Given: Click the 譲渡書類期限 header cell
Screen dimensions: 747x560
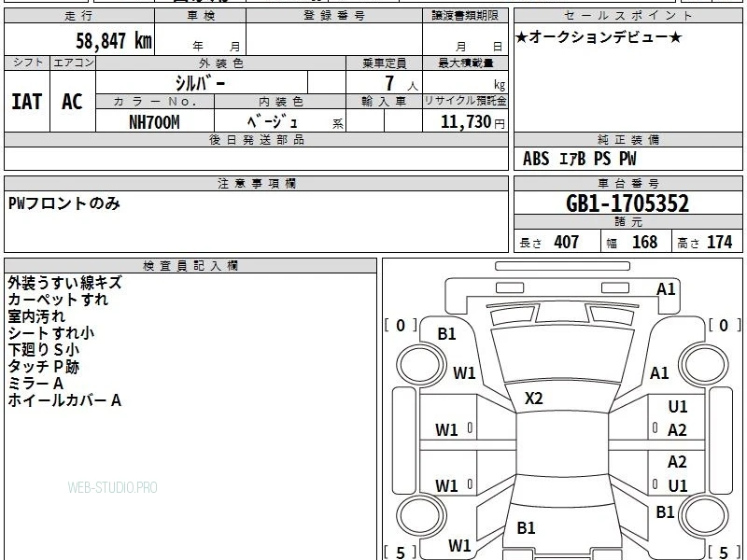Looking at the screenshot, I should pyautogui.click(x=465, y=16).
